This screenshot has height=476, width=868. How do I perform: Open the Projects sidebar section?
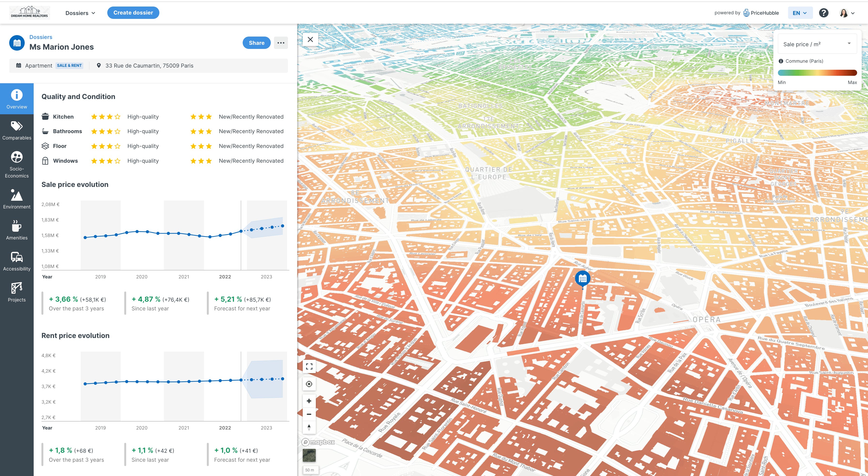tap(16, 292)
